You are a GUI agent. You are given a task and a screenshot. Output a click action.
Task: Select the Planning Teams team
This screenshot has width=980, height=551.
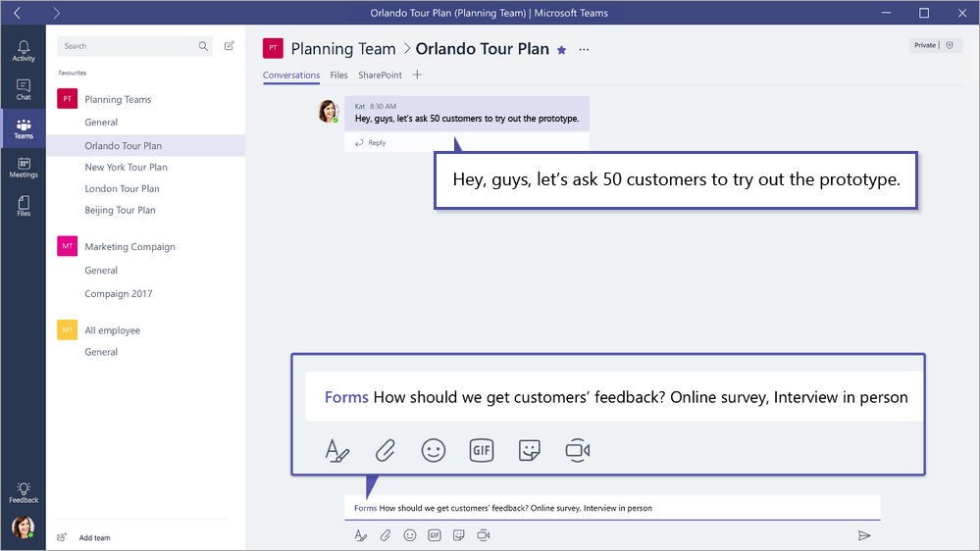click(118, 99)
